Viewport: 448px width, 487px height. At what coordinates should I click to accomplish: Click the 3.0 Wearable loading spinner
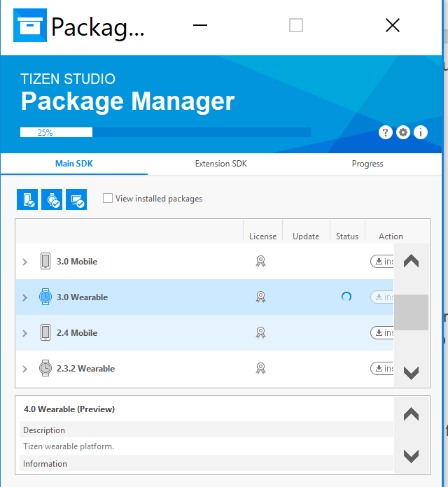346,297
